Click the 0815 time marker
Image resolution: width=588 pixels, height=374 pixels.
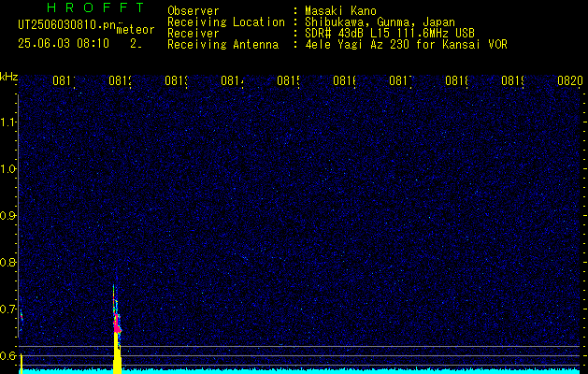click(288, 80)
